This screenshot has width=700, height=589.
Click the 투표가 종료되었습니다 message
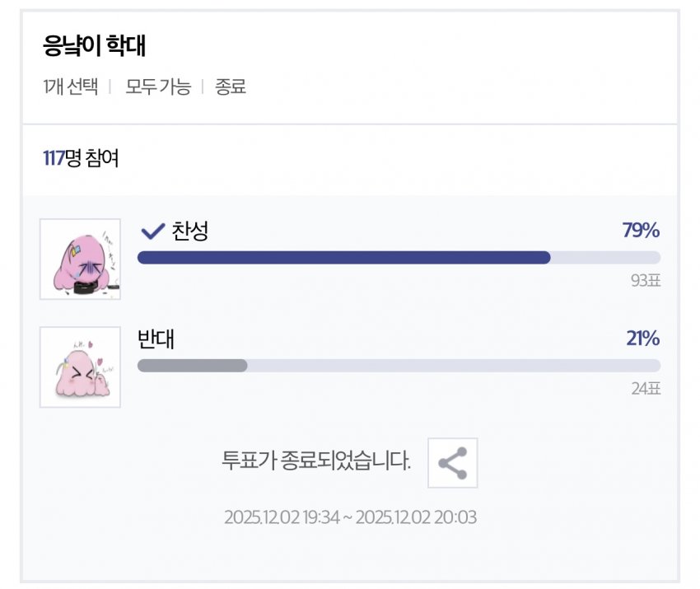click(x=315, y=461)
